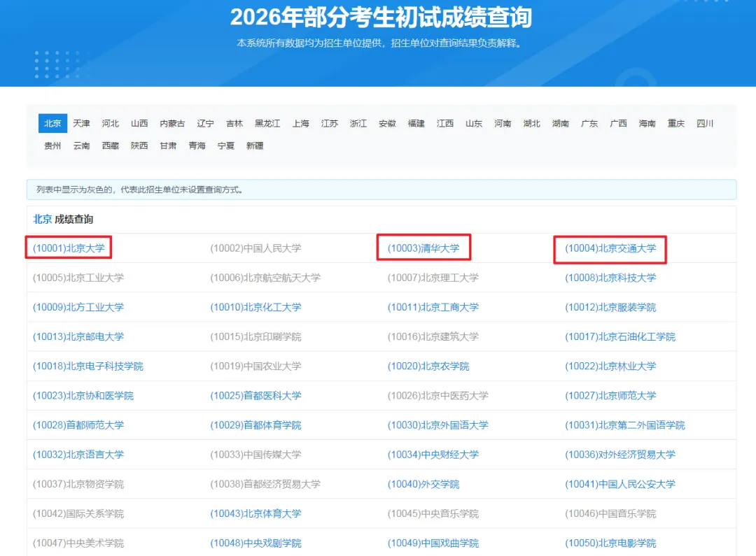Viewport: 756px width, 556px height.
Task: Select the 山西 tab
Action: 139,123
